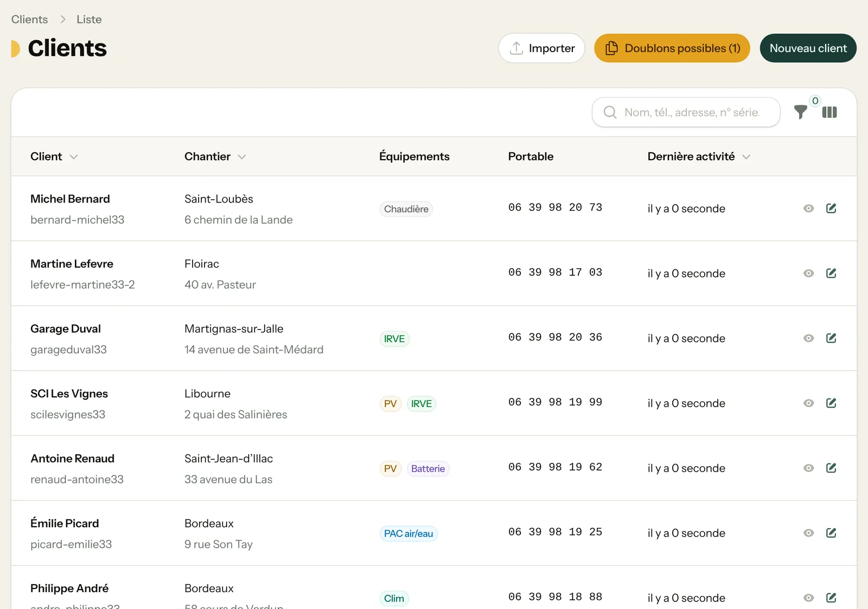Go to Clients breadcrumb

coord(29,20)
